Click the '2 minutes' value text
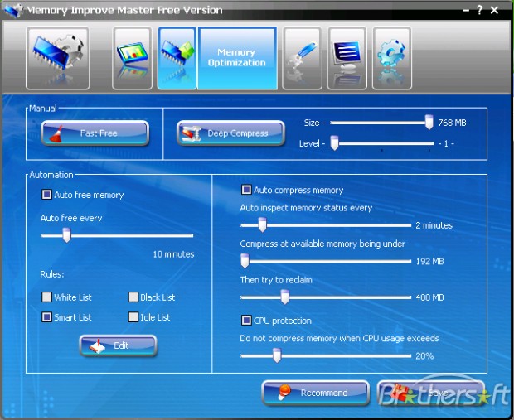The width and height of the screenshot is (514, 420). [x=434, y=225]
